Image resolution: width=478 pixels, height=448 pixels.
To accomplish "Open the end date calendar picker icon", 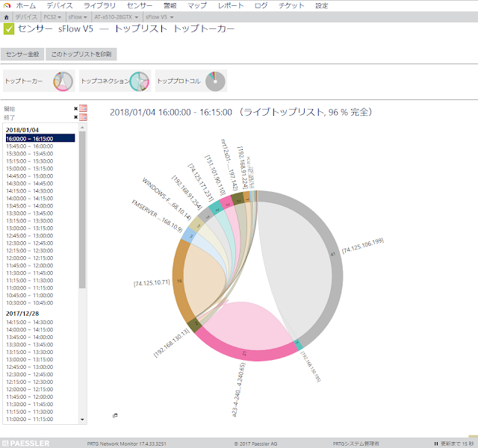I will point(83,117).
